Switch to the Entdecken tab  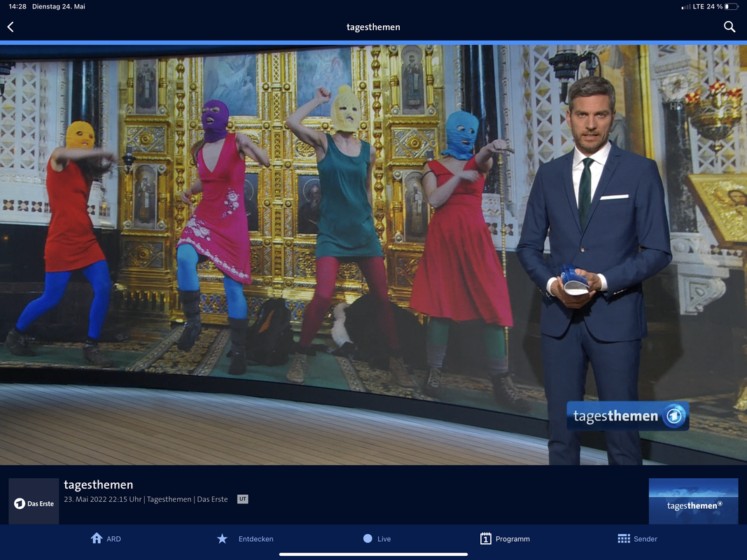(245, 538)
